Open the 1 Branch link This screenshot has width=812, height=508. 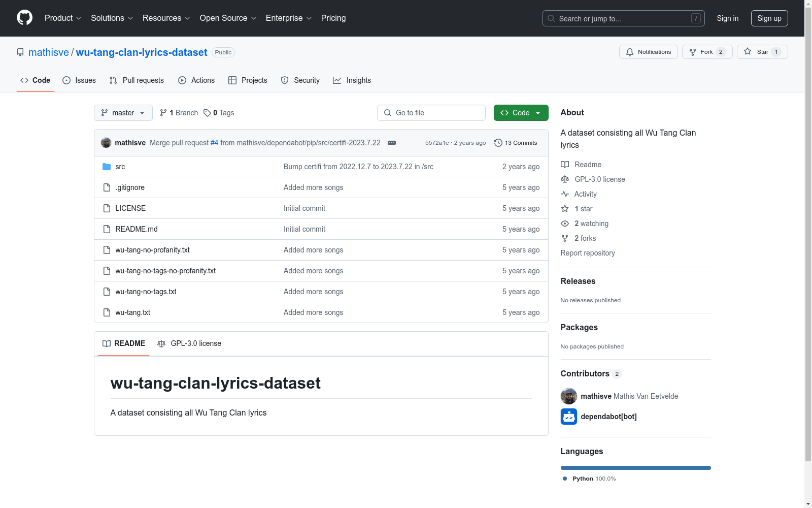click(x=179, y=113)
